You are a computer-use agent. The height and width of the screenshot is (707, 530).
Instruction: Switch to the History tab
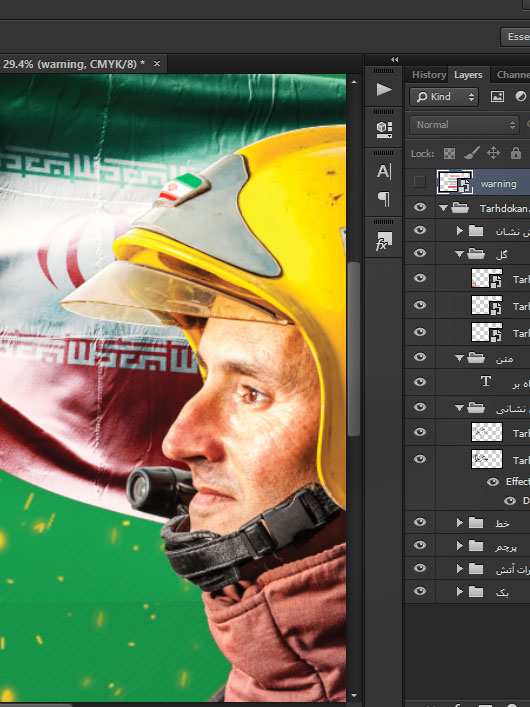click(429, 75)
